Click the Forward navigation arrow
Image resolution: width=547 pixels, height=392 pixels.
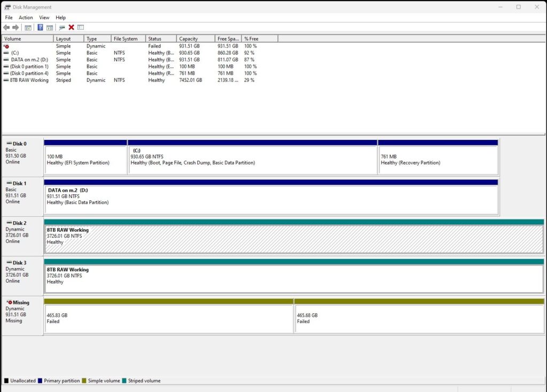coord(15,27)
